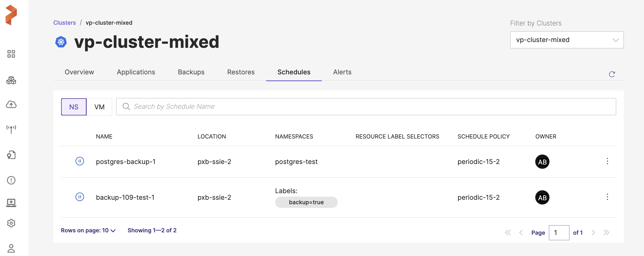Viewport: 644px width, 256px height.
Task: Open actions menu for postgres-backup-1 row
Action: click(x=607, y=161)
